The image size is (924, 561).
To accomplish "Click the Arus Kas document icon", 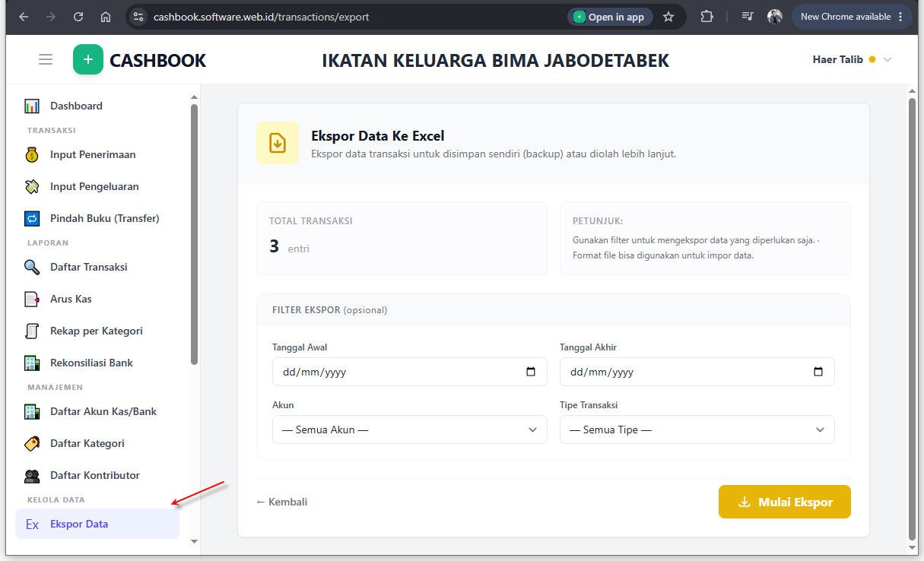I will coord(32,299).
